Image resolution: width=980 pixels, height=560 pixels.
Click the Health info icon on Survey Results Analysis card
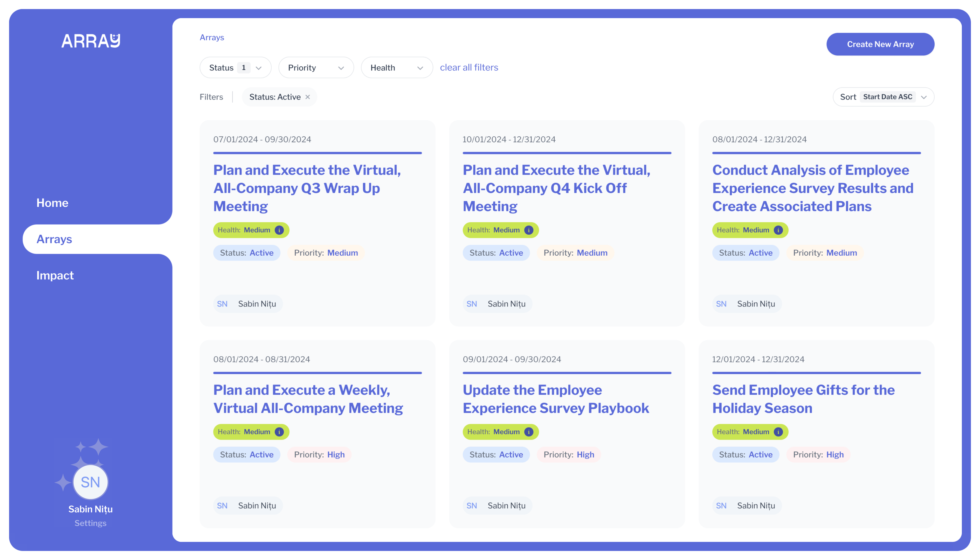778,230
